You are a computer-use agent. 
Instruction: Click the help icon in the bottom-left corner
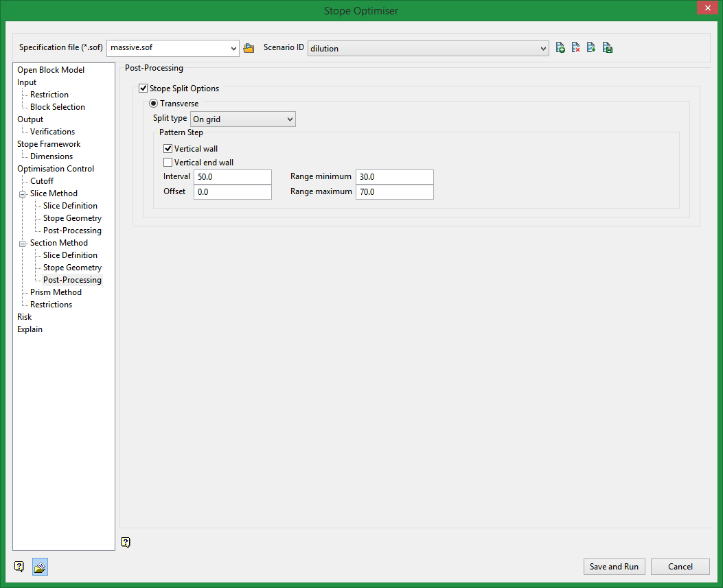[19, 567]
